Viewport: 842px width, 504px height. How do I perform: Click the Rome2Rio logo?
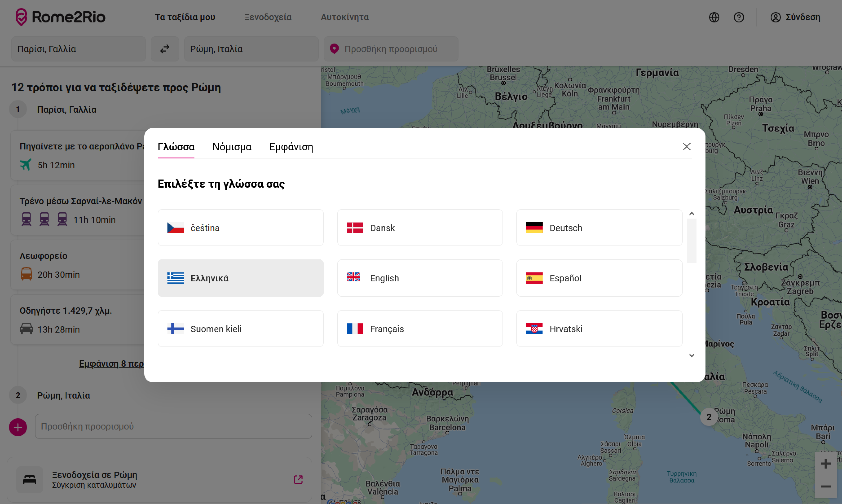point(60,17)
